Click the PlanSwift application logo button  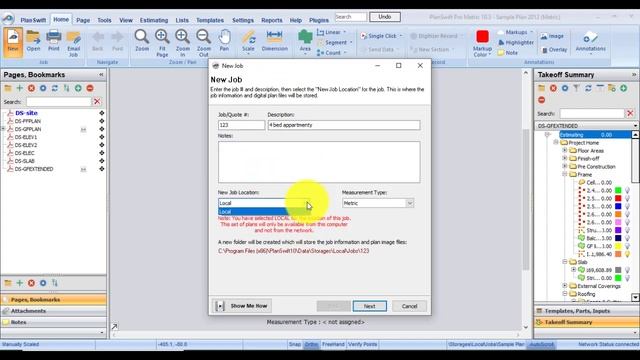[8, 19]
